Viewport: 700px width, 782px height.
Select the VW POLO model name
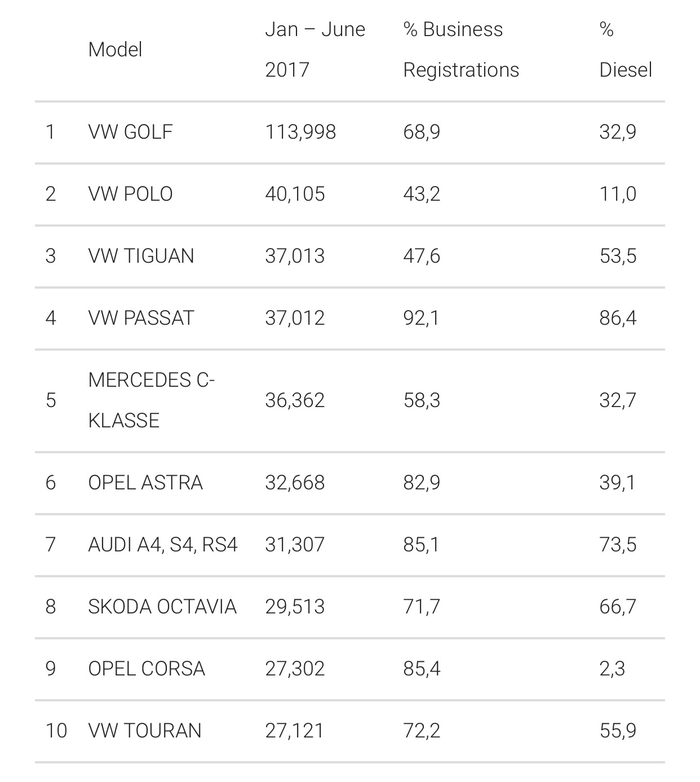(130, 194)
